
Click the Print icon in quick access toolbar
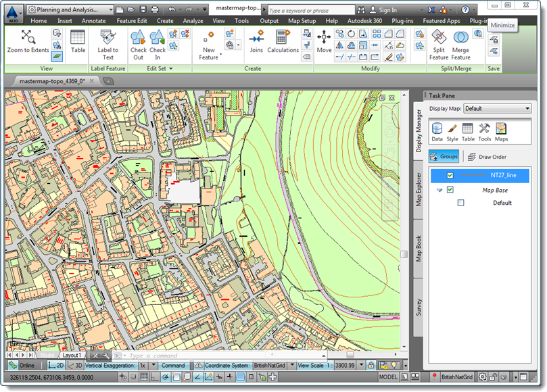(x=155, y=9)
